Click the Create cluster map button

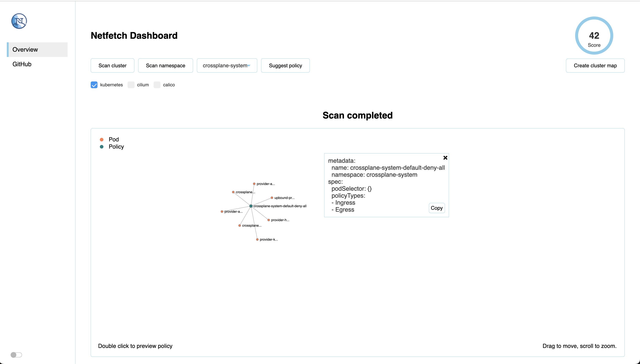point(595,66)
